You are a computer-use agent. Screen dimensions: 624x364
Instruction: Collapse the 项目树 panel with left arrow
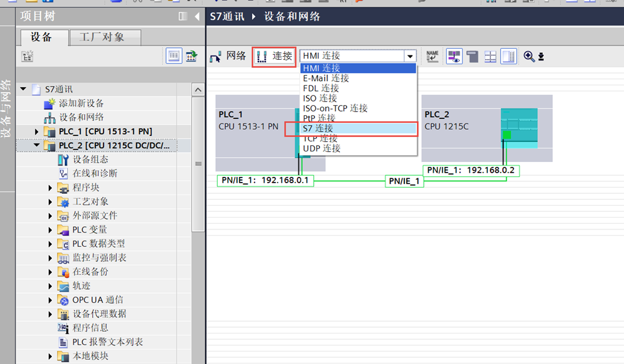pyautogui.click(x=197, y=16)
